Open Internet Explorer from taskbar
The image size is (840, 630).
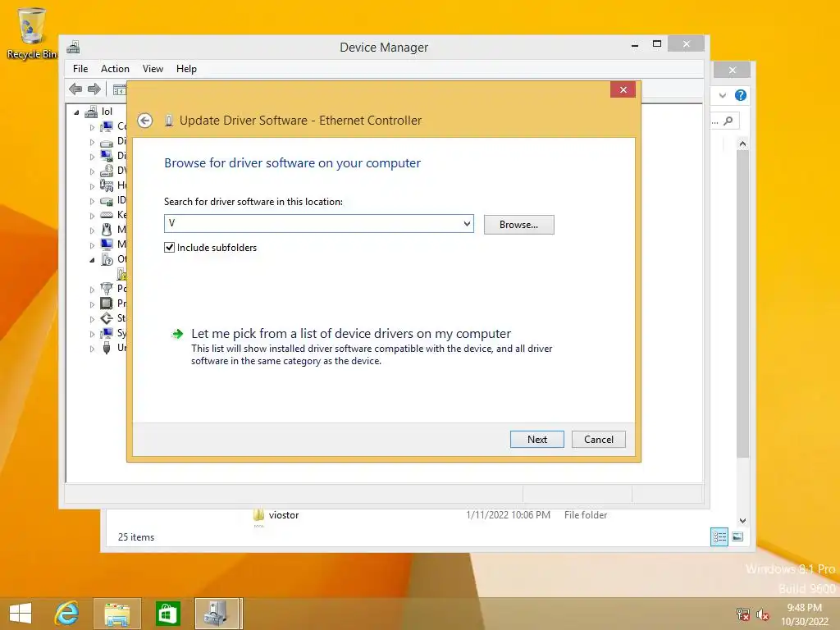[67, 614]
